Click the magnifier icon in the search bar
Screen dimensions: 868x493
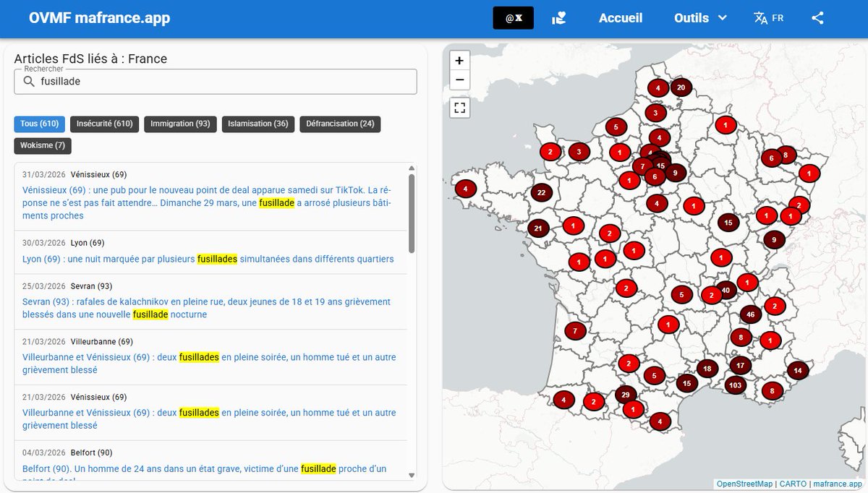click(27, 81)
